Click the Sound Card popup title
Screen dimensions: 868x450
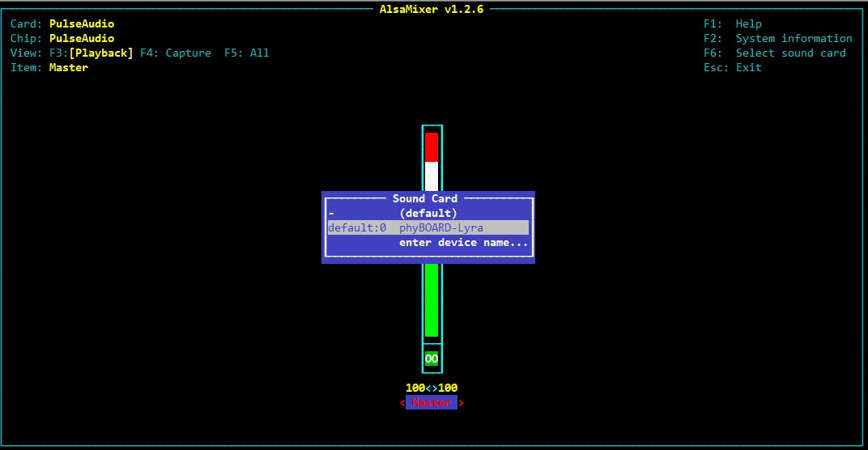coord(425,198)
